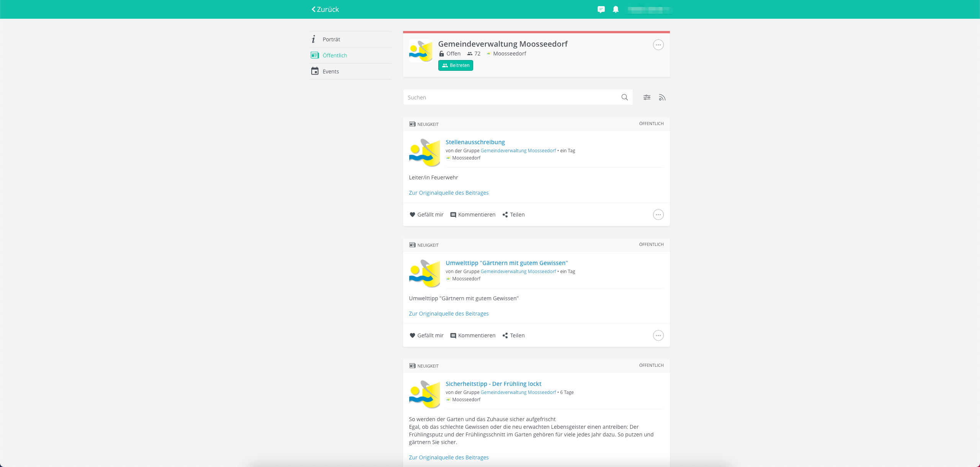Click ÖFFENTLICH label on Sicherheitstipp card
This screenshot has height=467, width=980.
tap(651, 365)
